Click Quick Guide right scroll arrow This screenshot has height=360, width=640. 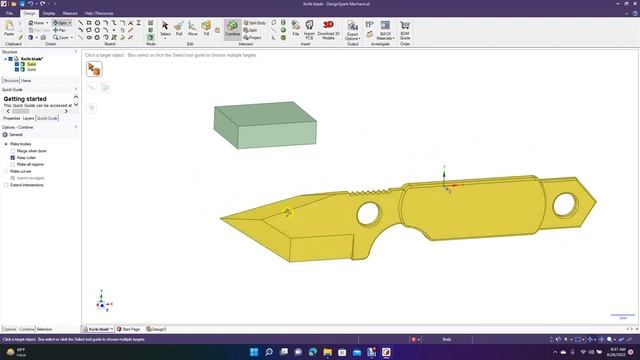tap(66, 111)
